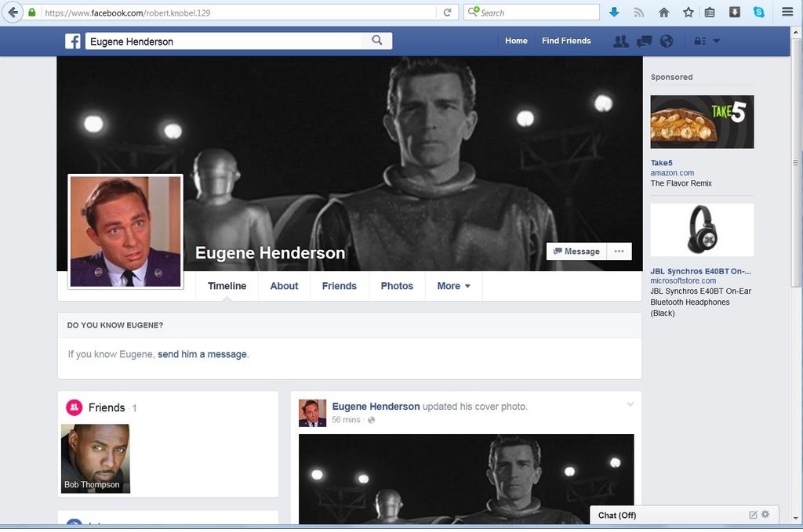The width and height of the screenshot is (803, 532).
Task: Go to Home in the Facebook header
Action: [516, 41]
